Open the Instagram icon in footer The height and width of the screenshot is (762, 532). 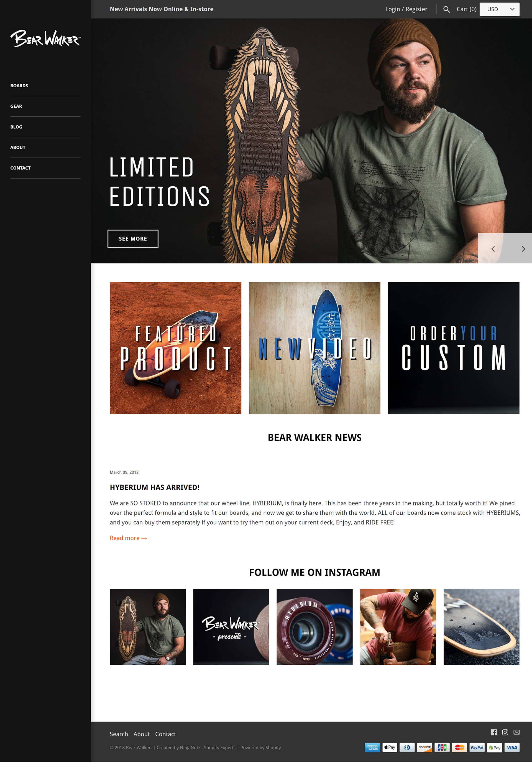pyautogui.click(x=505, y=732)
